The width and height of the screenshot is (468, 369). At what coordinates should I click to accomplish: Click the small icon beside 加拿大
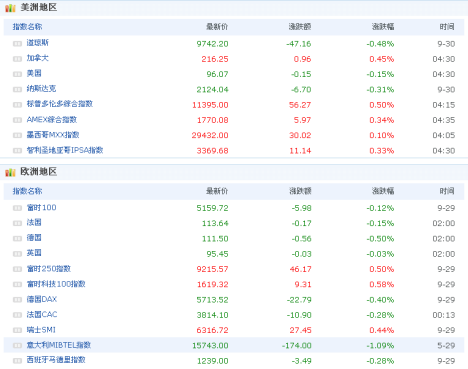click(17, 59)
